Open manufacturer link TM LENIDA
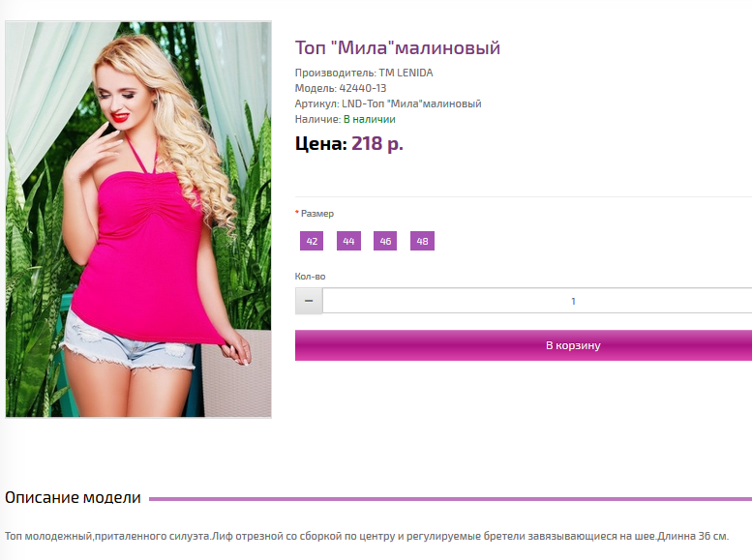The image size is (752, 560). pyautogui.click(x=406, y=73)
